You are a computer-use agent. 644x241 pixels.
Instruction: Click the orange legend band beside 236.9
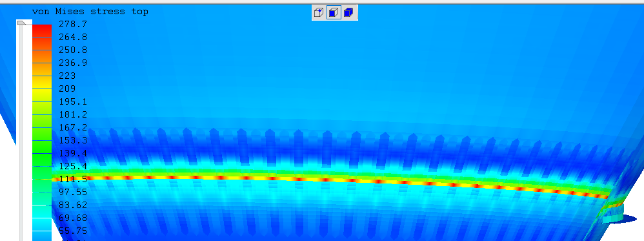(x=42, y=63)
